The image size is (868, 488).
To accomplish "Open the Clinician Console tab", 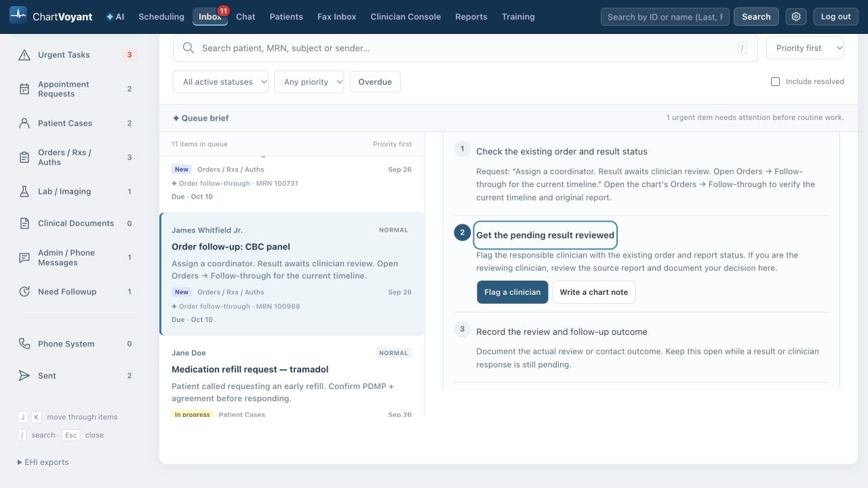I will click(x=406, y=17).
